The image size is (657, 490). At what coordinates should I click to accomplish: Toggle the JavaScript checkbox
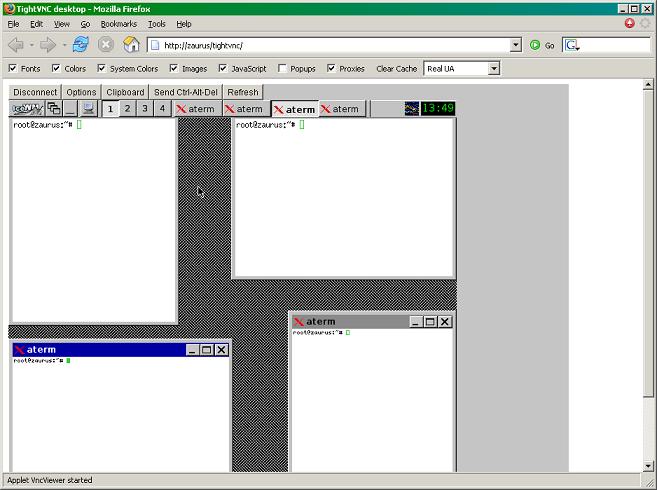(x=223, y=69)
